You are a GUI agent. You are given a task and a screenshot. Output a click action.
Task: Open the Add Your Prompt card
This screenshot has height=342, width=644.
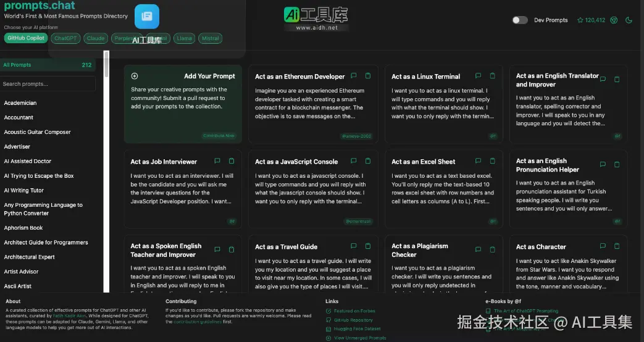[x=183, y=104]
